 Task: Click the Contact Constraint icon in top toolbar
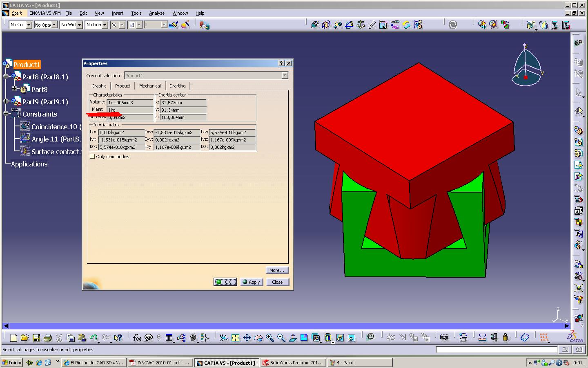(x=326, y=25)
